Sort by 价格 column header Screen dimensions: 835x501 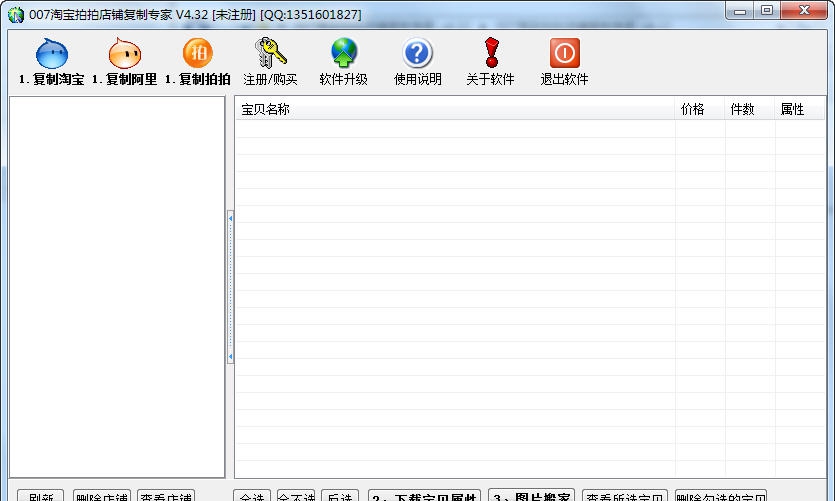pos(699,109)
